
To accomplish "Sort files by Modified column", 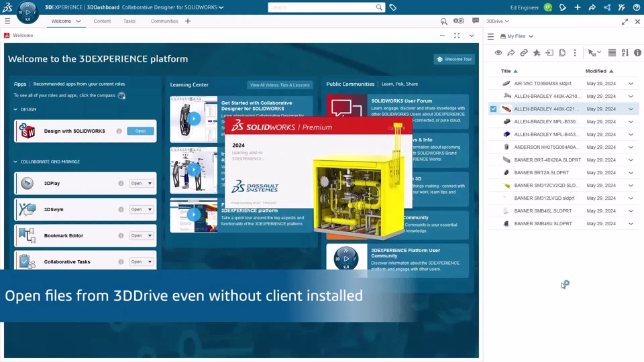I will coord(596,71).
